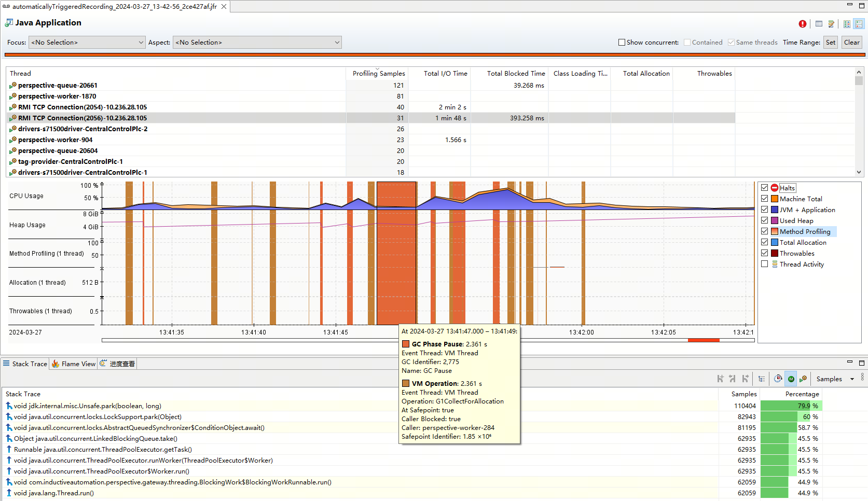This screenshot has height=501, width=868.
Task: Click the Method Profiling orange color swatch
Action: click(775, 232)
